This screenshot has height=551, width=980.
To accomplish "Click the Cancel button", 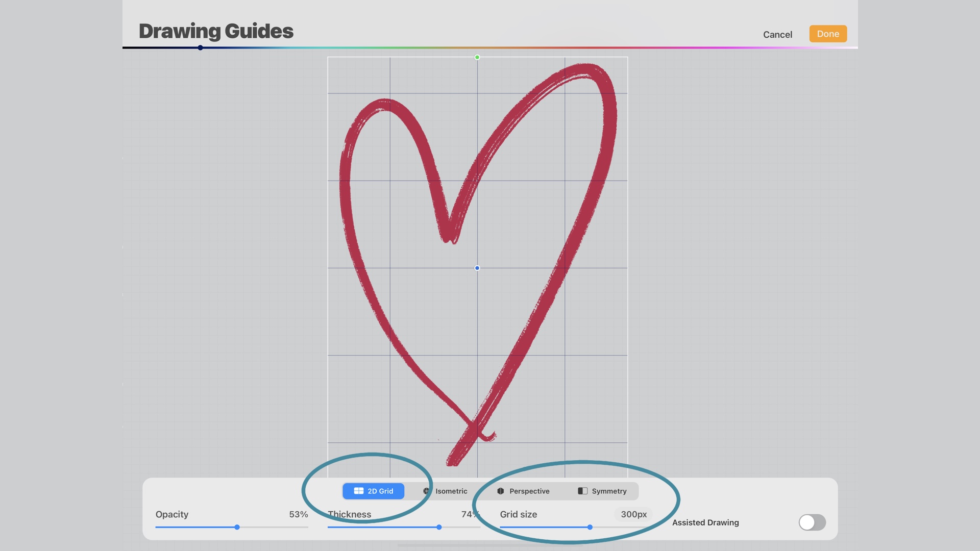I will coord(777,34).
